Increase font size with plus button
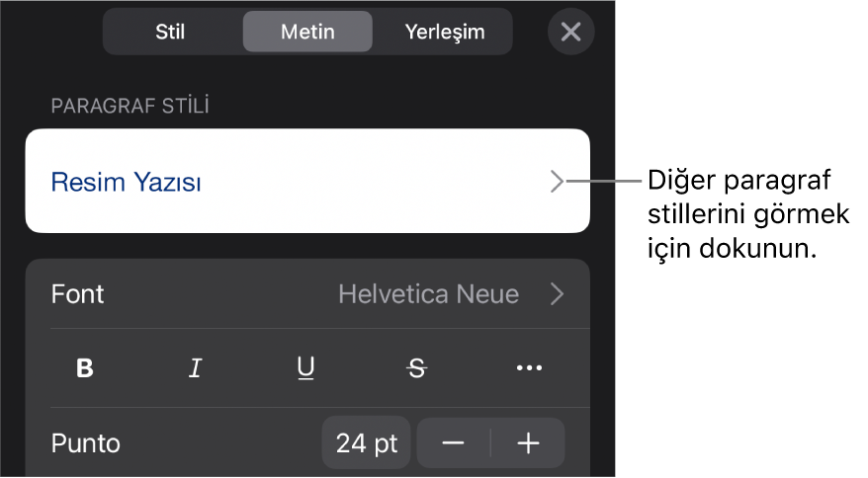Image resolution: width=868 pixels, height=478 pixels. [x=528, y=443]
